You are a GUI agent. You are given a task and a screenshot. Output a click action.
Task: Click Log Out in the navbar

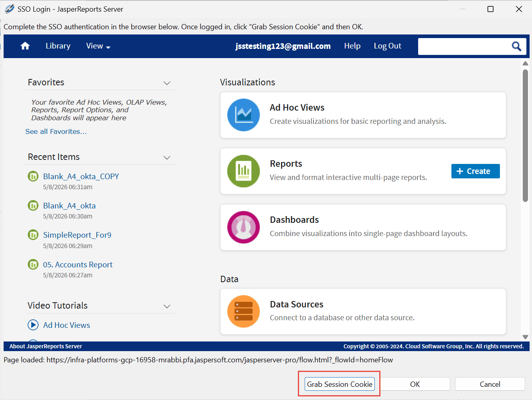[x=388, y=46]
